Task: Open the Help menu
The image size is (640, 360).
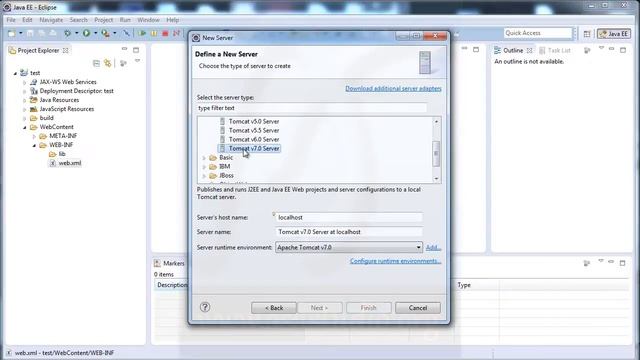Action: [173, 20]
